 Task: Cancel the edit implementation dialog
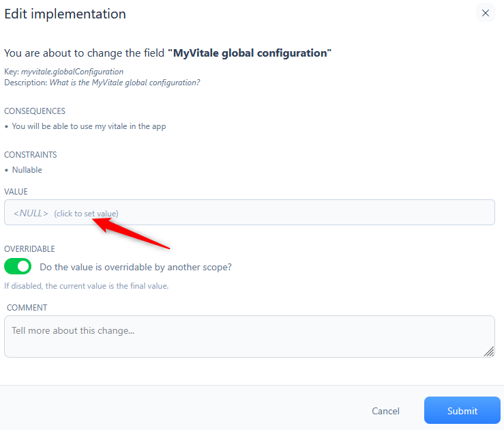tap(385, 411)
